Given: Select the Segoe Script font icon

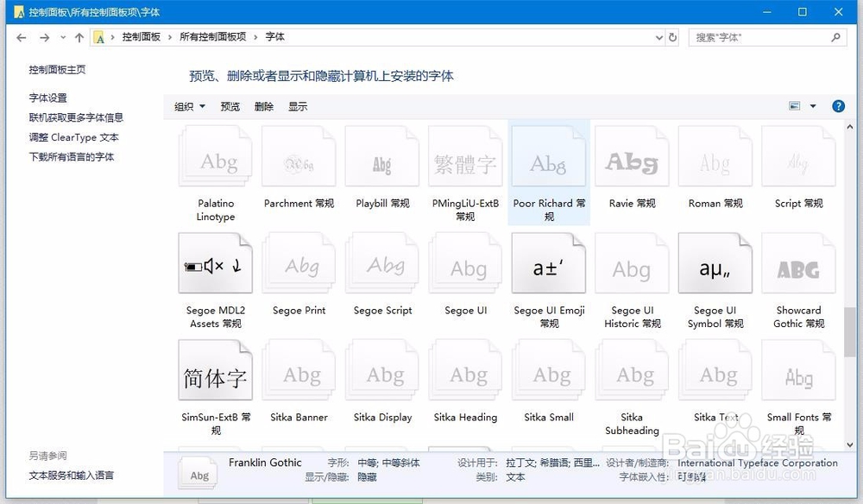Looking at the screenshot, I should tap(382, 263).
